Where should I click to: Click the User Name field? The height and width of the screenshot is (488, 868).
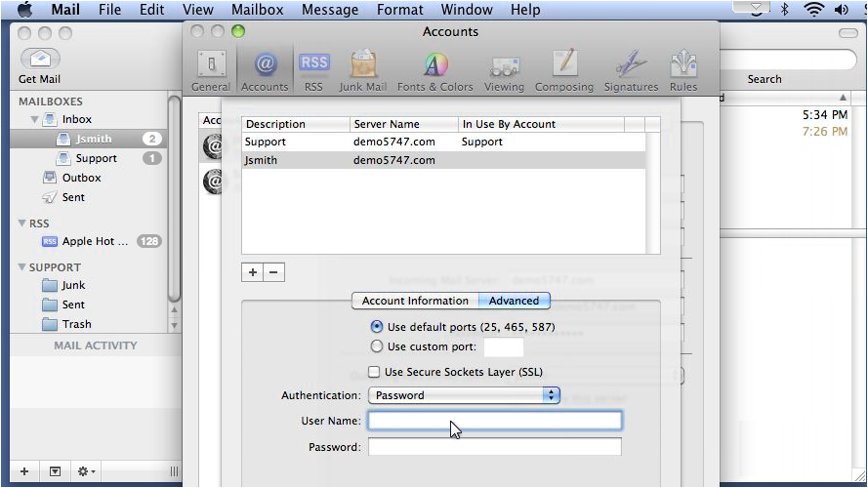point(495,421)
